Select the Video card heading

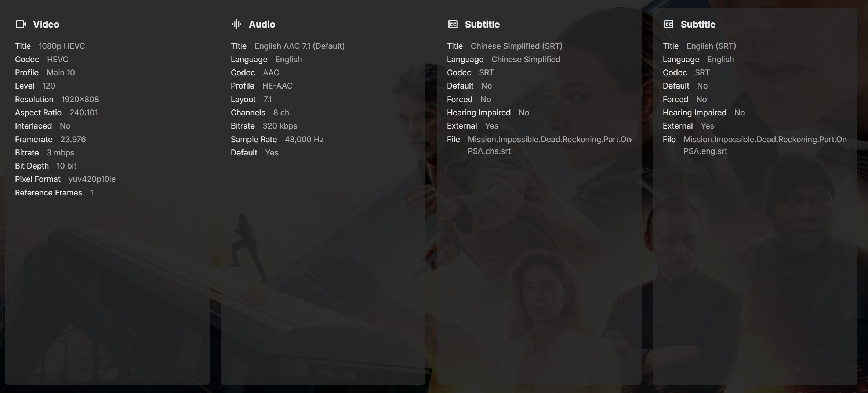pyautogui.click(x=46, y=24)
